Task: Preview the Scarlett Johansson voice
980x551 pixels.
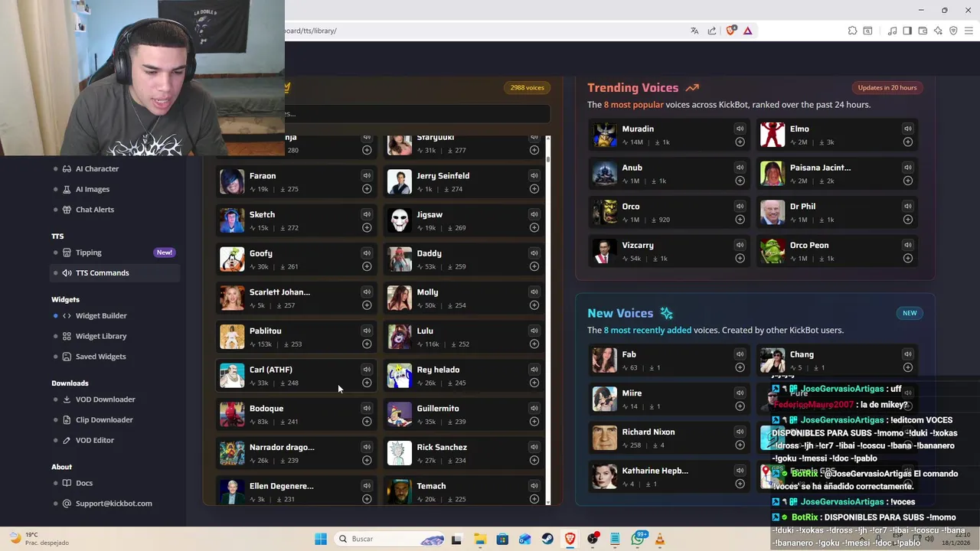Action: [x=367, y=292]
